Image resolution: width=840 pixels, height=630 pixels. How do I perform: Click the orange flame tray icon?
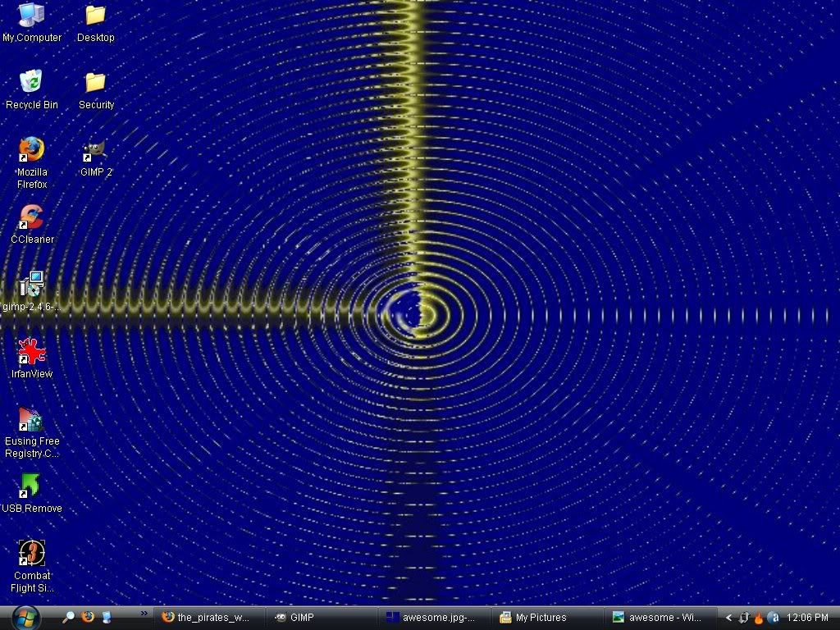click(759, 618)
